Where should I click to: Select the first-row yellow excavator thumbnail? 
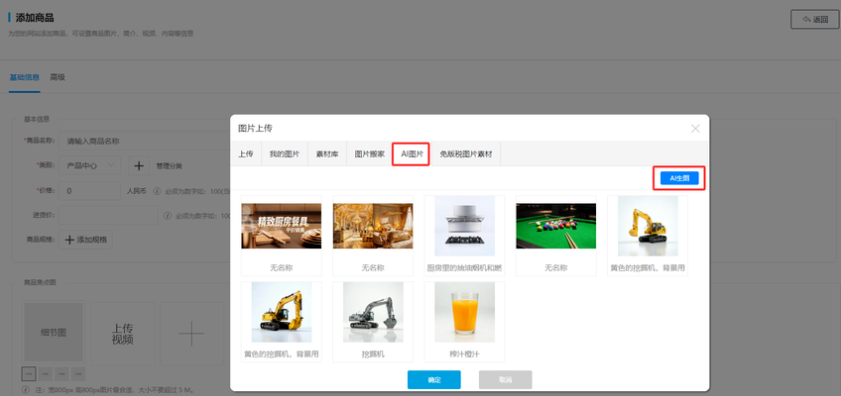[647, 226]
